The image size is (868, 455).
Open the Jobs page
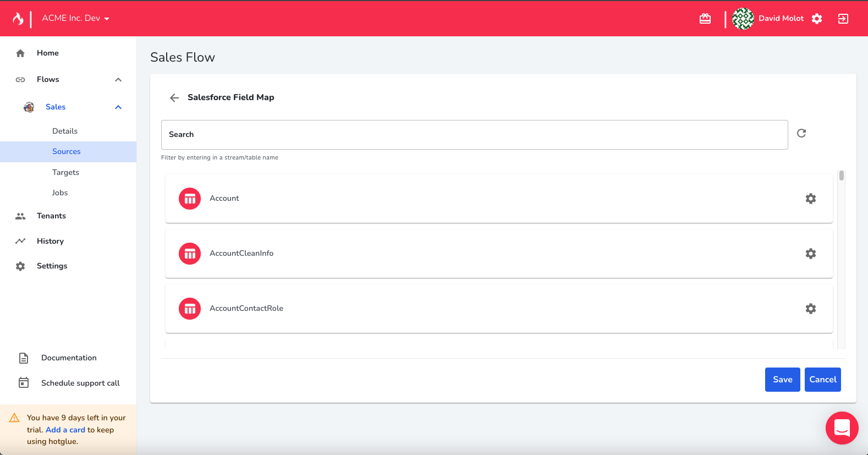coord(60,193)
